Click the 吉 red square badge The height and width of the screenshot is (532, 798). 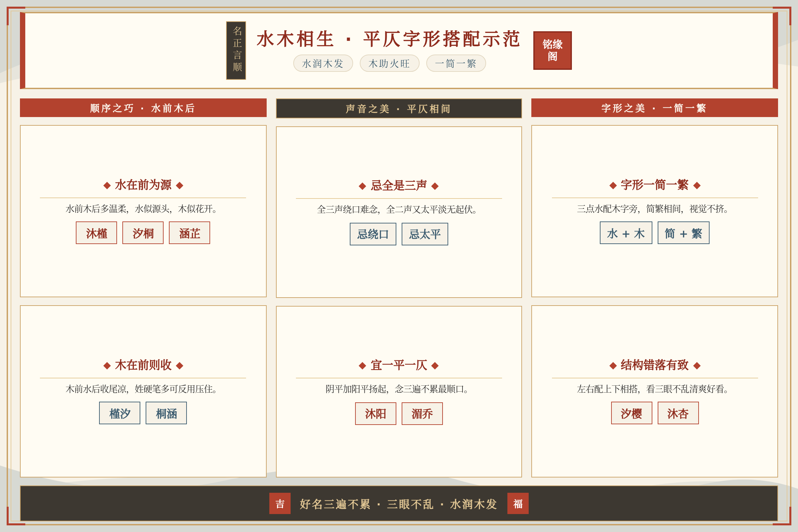click(x=280, y=503)
